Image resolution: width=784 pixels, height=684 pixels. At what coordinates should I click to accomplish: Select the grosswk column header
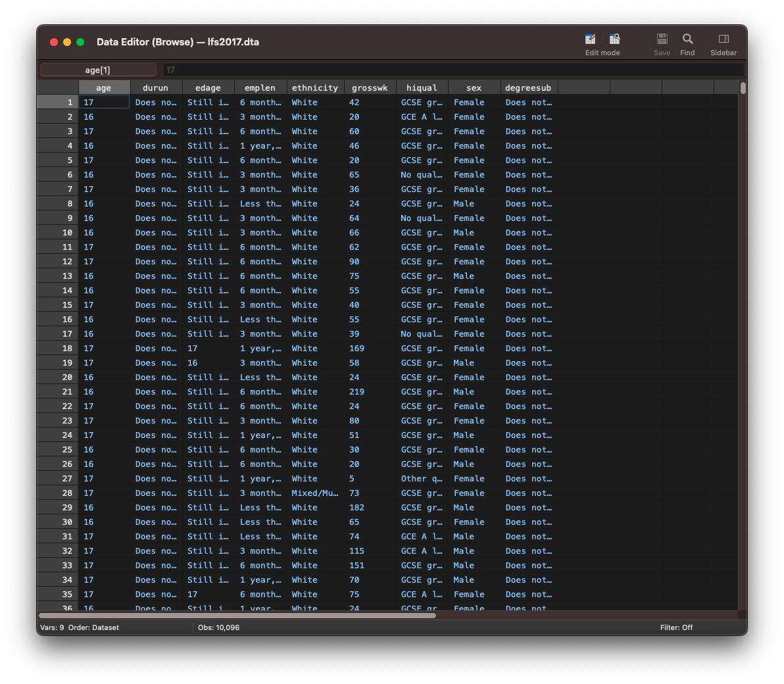[370, 87]
